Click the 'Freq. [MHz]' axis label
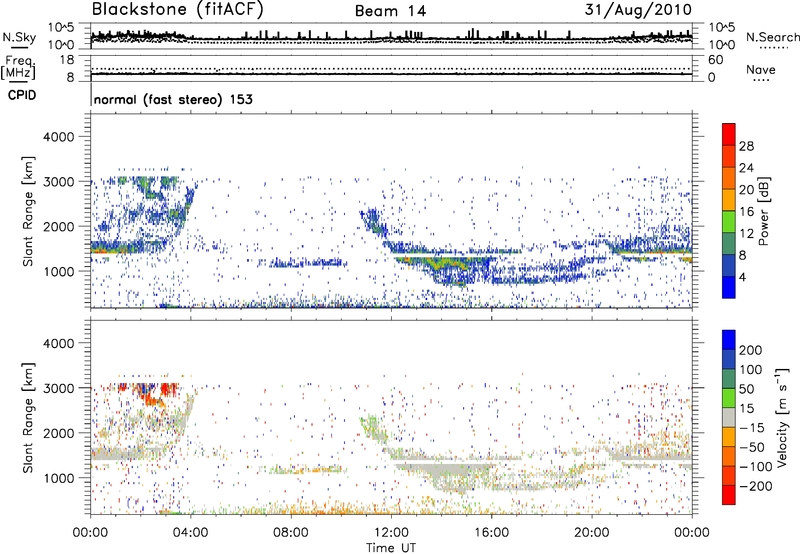 18,68
